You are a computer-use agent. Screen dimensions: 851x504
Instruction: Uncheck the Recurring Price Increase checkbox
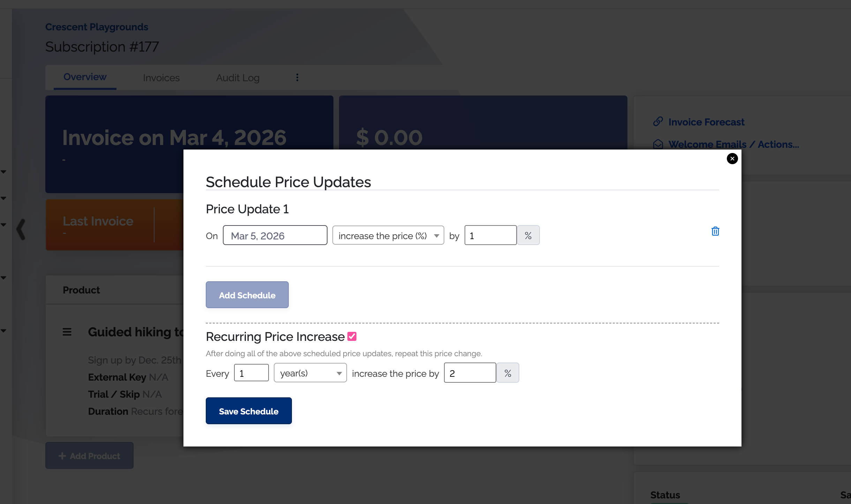[x=352, y=336]
